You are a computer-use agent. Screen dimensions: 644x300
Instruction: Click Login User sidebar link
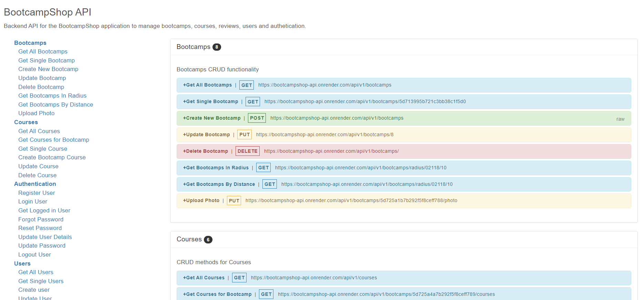click(33, 201)
